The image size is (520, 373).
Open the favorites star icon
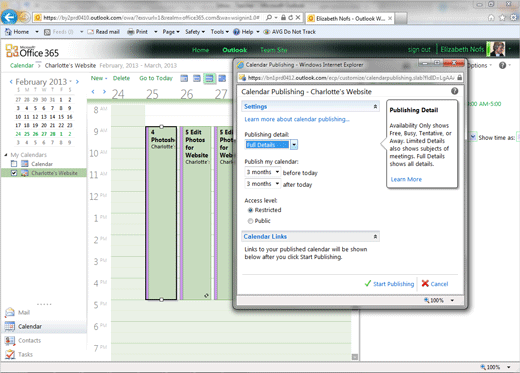pyautogui.click(x=502, y=18)
